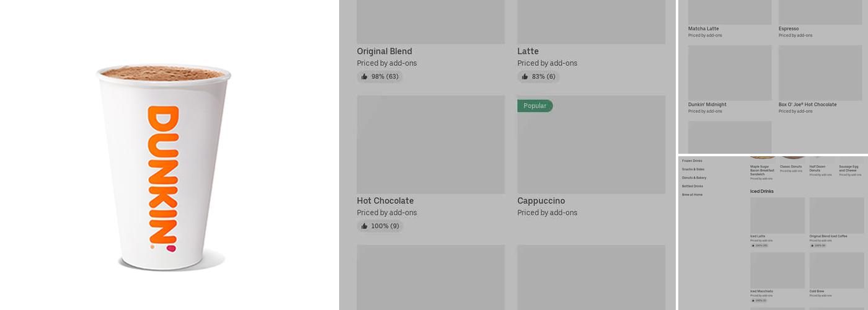Select the Brew at Home category

(692, 195)
